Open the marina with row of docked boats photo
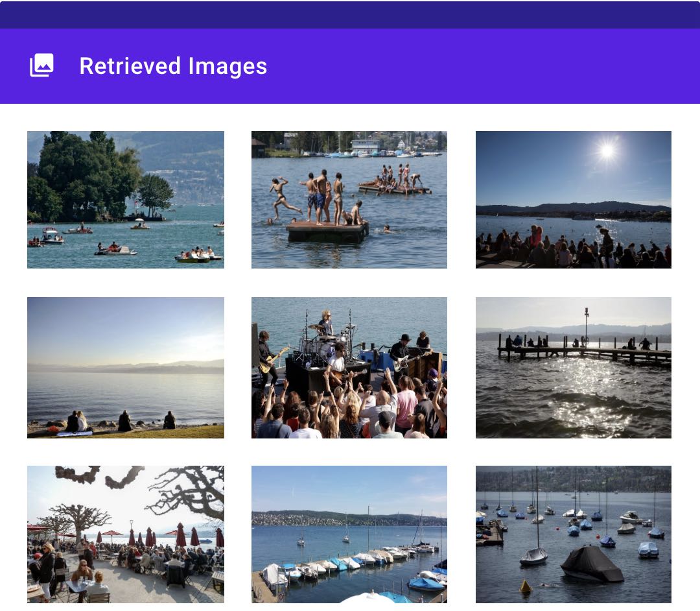Screen dimensions: 700x611 pos(349,534)
